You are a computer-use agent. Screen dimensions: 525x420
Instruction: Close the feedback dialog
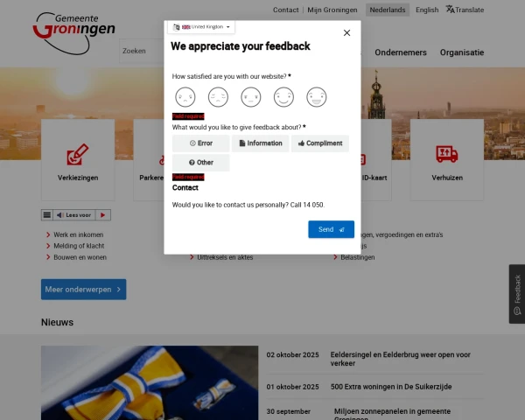(346, 33)
